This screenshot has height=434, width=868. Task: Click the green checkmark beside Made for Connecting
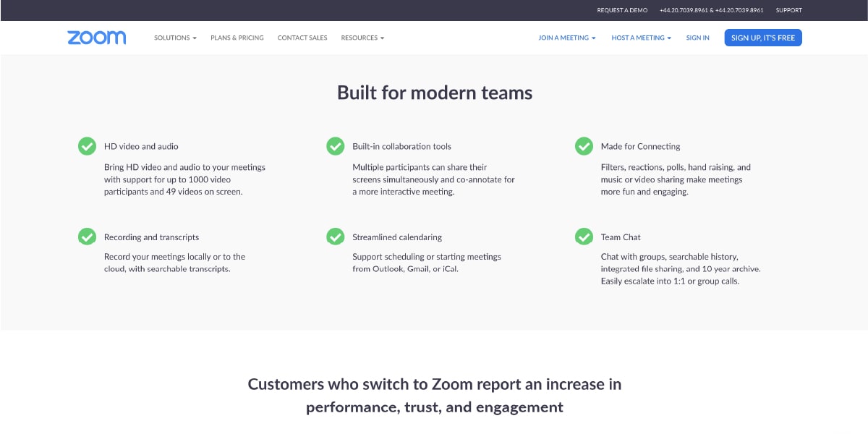point(584,146)
